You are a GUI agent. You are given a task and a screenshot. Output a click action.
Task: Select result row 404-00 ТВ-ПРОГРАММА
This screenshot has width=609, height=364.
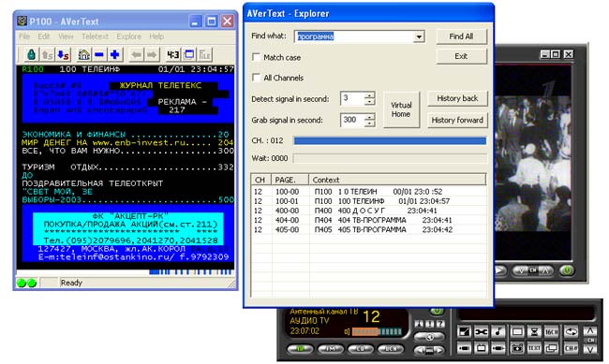coord(368,220)
